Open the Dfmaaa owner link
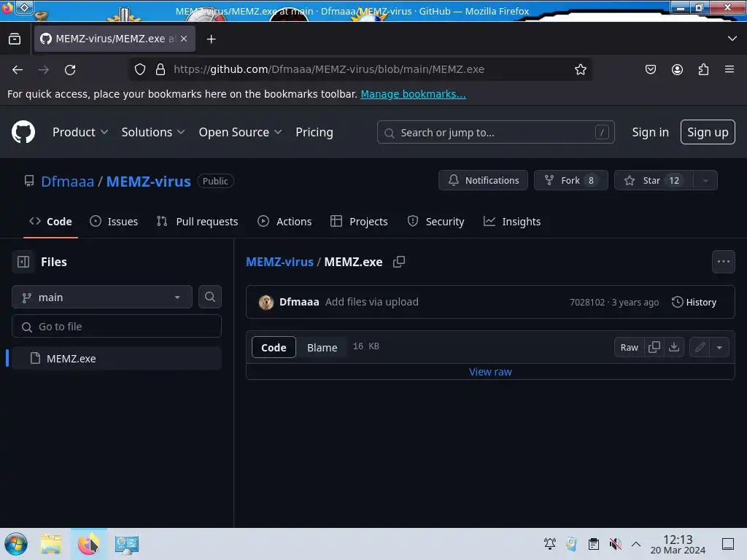The height and width of the screenshot is (560, 747). (x=68, y=181)
